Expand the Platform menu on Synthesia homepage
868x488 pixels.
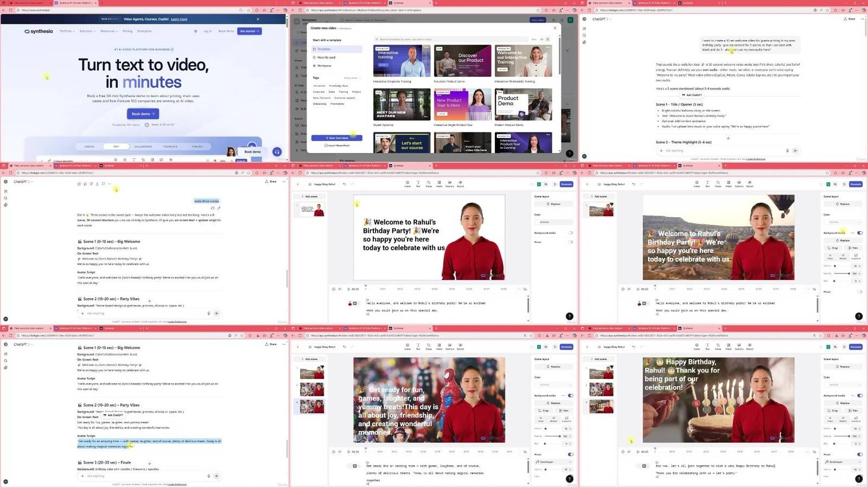click(67, 31)
